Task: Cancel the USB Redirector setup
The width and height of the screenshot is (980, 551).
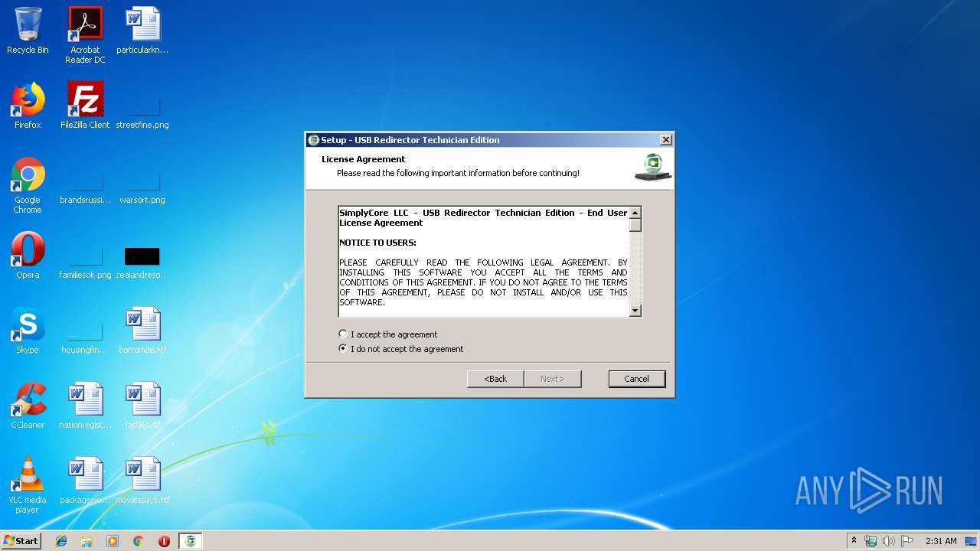Action: coord(636,379)
